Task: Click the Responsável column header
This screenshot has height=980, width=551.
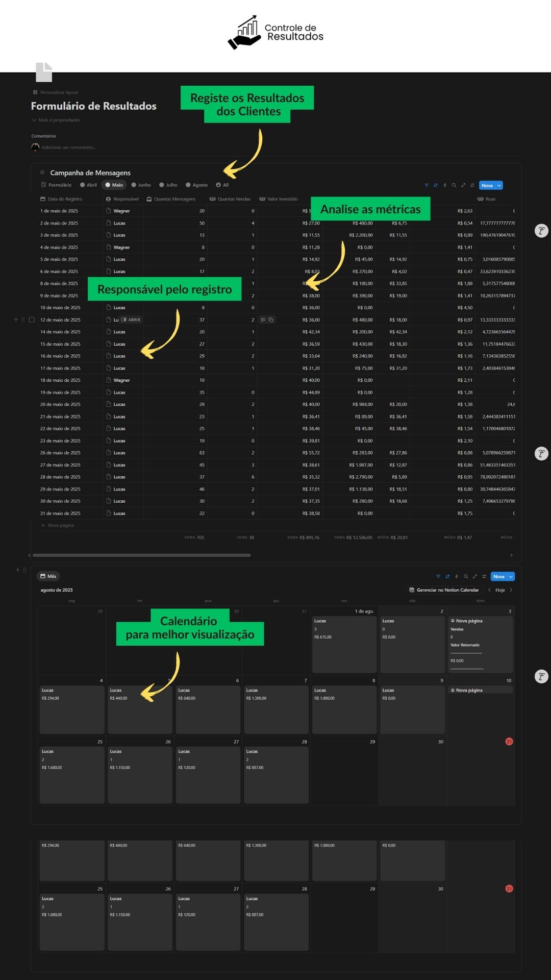Action: (x=122, y=199)
